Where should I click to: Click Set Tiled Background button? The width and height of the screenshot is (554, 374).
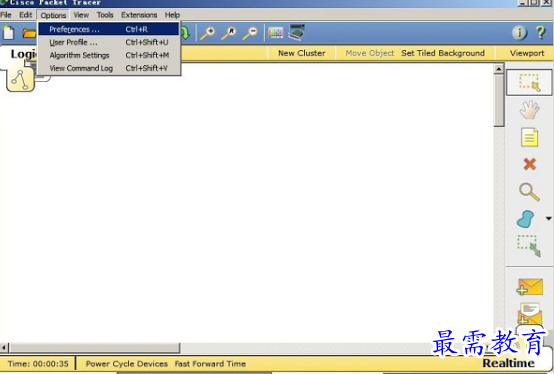443,53
